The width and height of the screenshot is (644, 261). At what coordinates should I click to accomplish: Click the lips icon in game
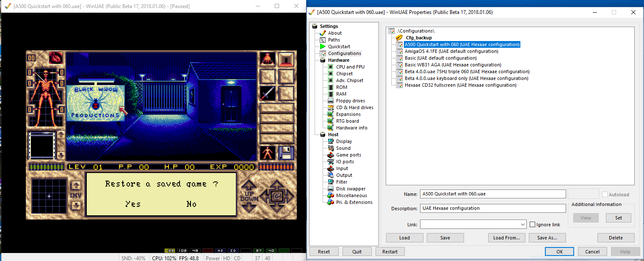55,57
